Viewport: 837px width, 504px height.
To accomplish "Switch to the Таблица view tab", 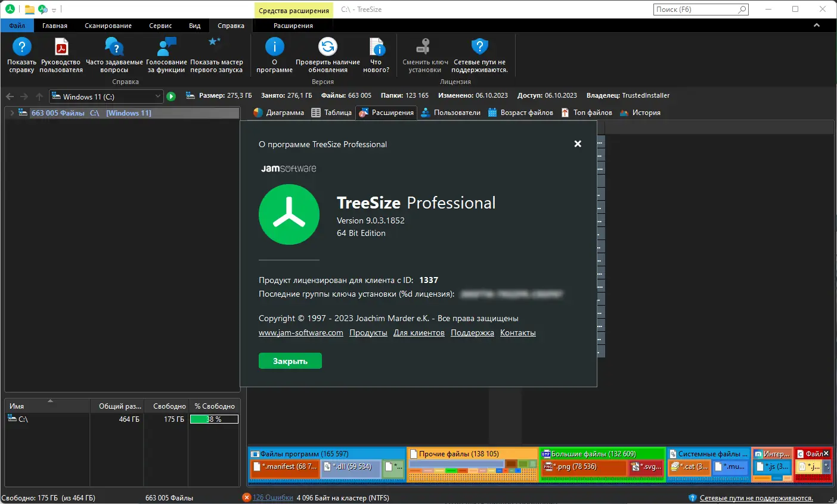I will coord(331,113).
